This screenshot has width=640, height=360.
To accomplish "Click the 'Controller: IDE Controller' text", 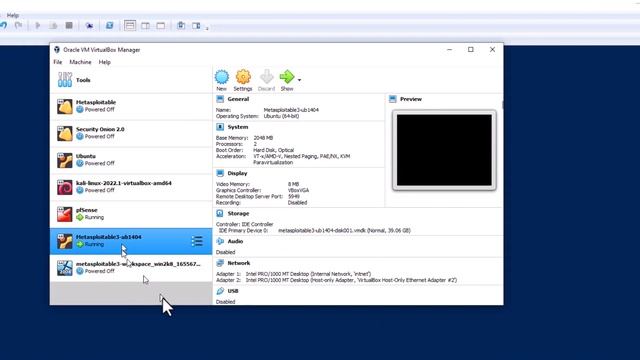I will tap(244, 224).
